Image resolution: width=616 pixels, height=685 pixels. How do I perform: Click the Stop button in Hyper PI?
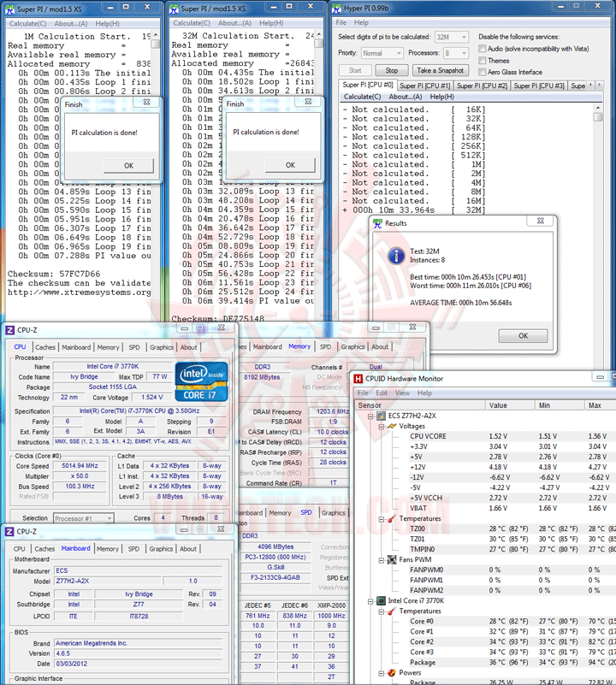click(x=392, y=70)
